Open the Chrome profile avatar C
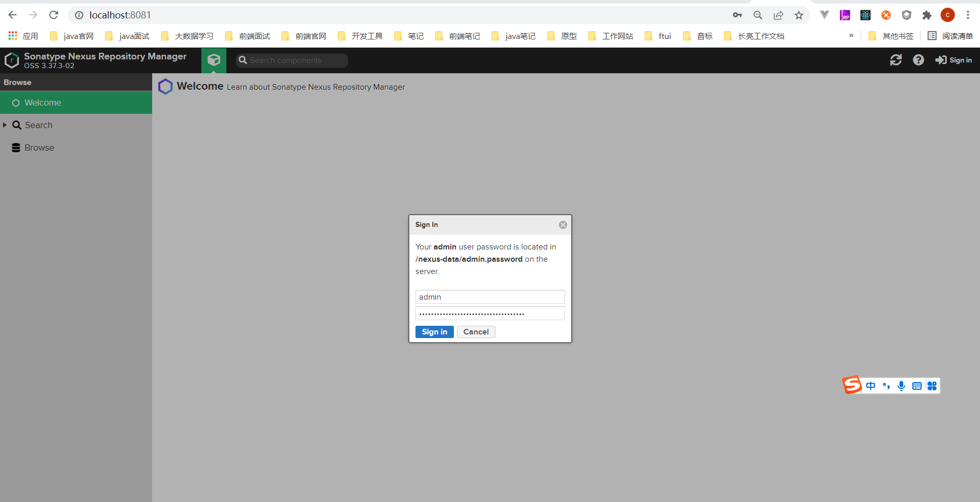The width and height of the screenshot is (980, 502). coord(947,15)
